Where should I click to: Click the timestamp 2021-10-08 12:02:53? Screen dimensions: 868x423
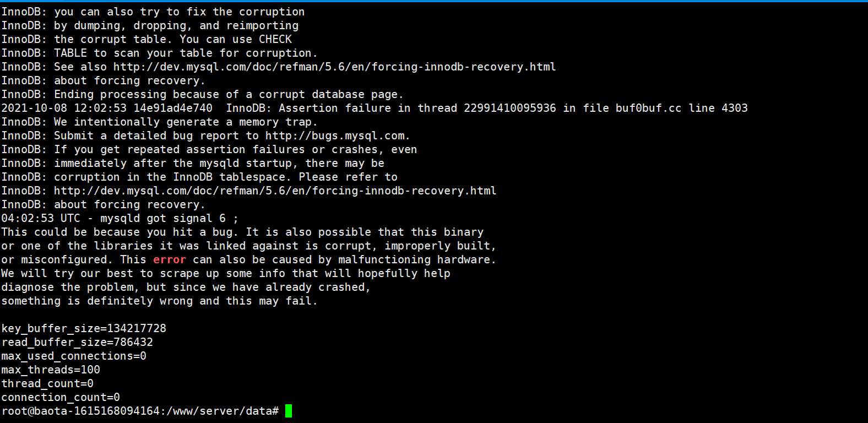click(x=64, y=108)
